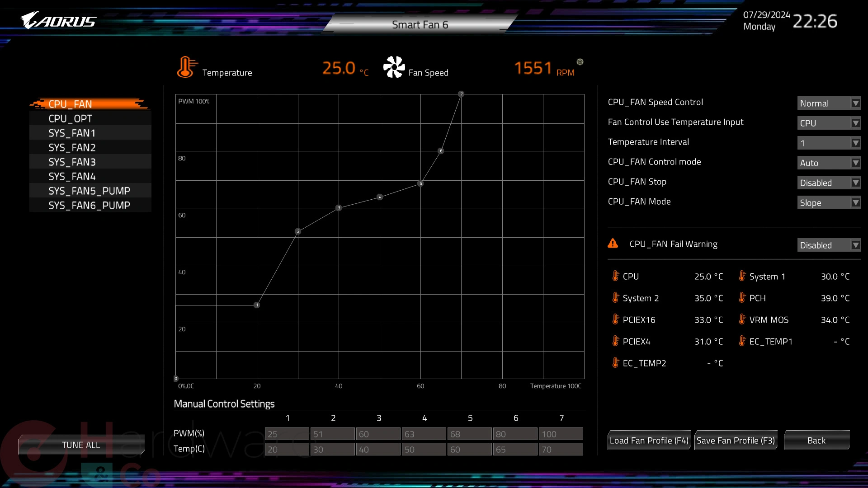Screen dimensions: 868x488
Task: Click the fan speed settings gear icon
Action: [579, 61]
